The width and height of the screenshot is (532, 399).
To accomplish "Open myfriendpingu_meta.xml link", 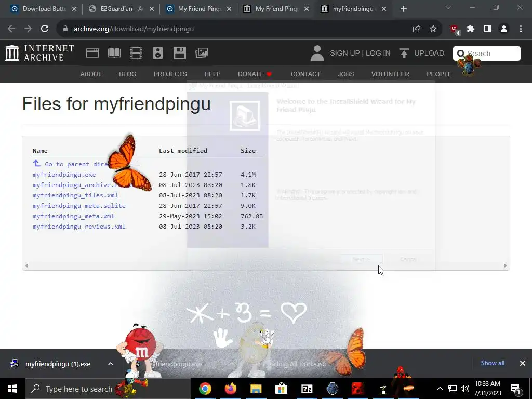I will (73, 216).
